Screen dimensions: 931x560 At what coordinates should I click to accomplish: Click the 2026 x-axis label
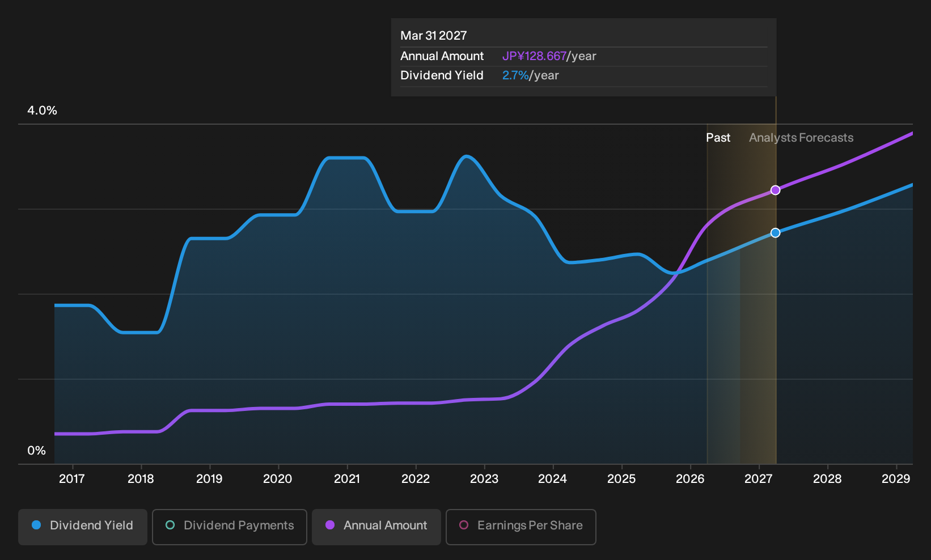[690, 479]
